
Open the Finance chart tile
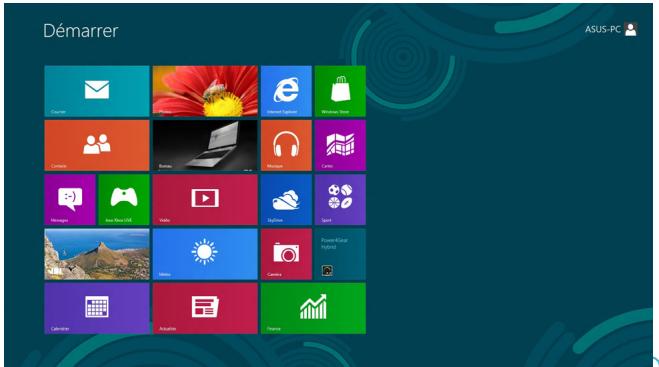[313, 308]
